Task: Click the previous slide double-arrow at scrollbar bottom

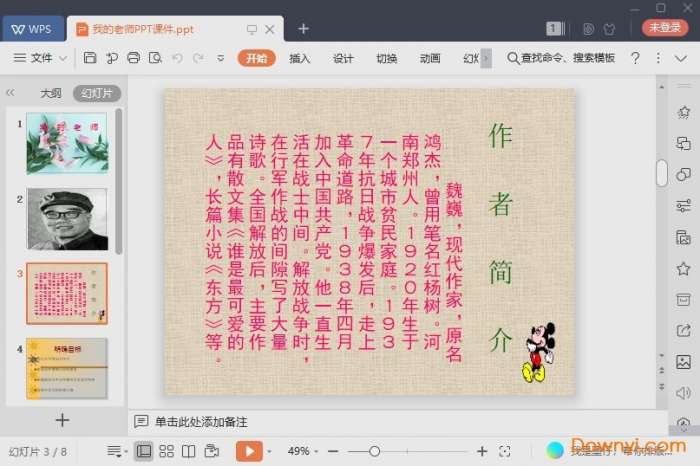Action: (662, 370)
